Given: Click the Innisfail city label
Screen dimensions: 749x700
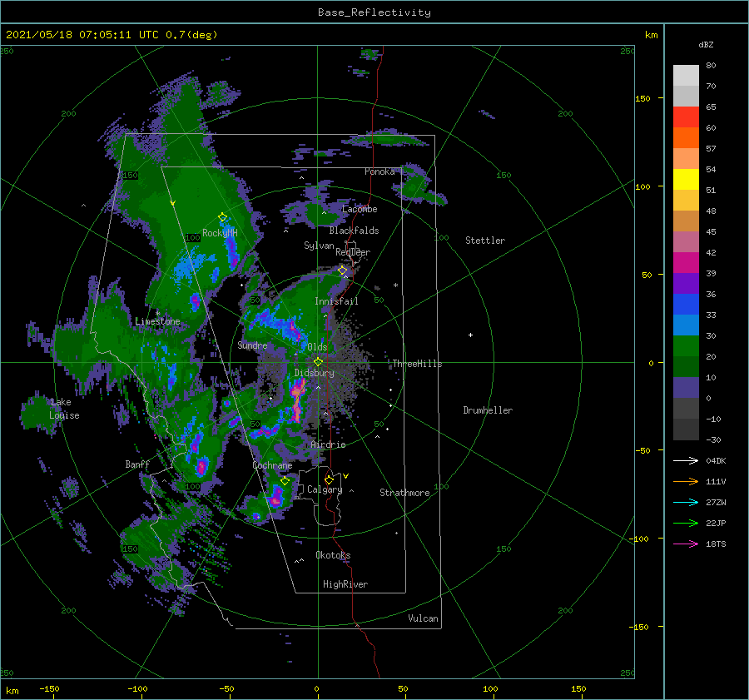Looking at the screenshot, I should (336, 301).
